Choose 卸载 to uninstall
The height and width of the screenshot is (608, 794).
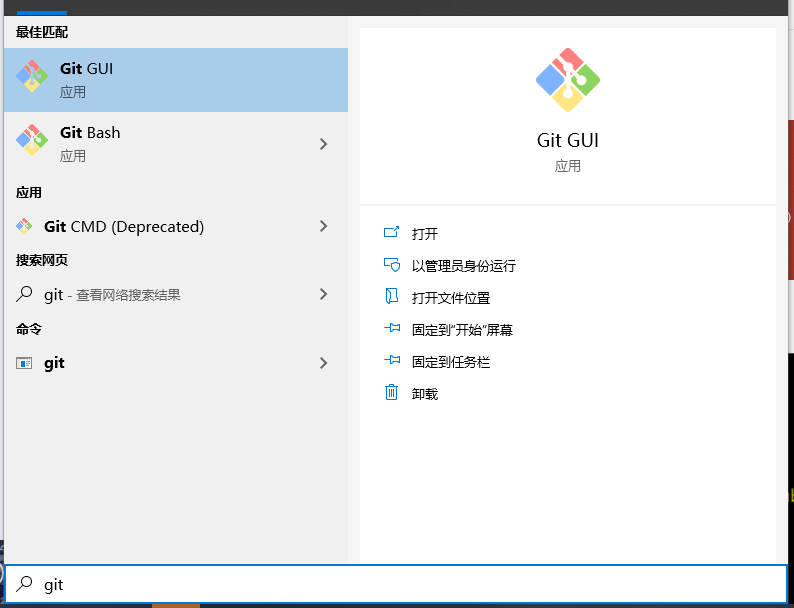(424, 393)
